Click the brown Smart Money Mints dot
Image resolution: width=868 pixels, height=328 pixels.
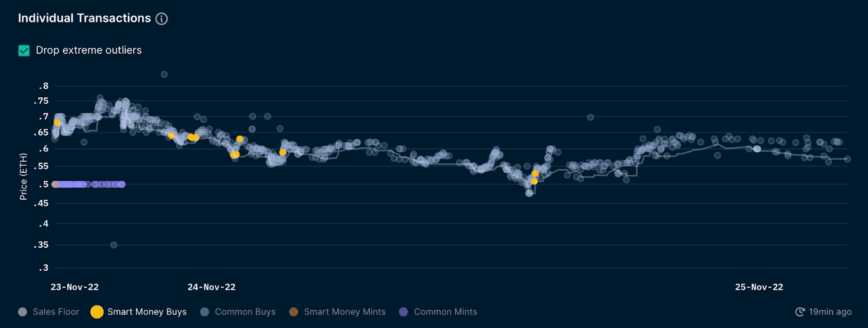tap(294, 312)
